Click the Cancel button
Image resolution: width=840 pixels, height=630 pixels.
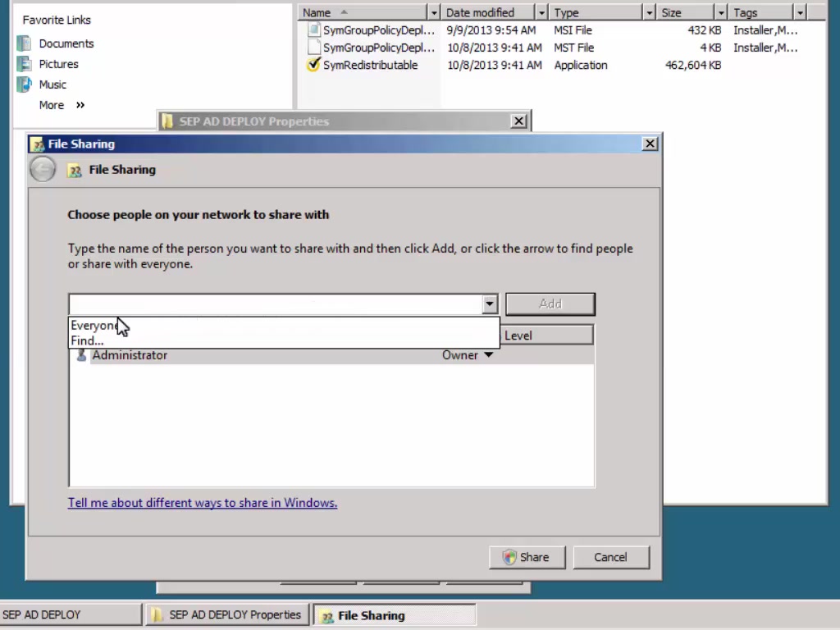[x=610, y=557]
